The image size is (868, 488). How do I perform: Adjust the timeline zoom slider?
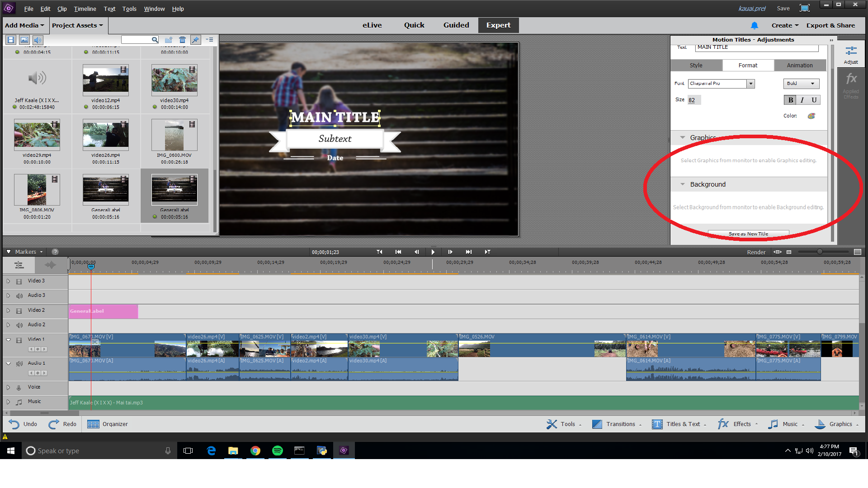click(819, 252)
